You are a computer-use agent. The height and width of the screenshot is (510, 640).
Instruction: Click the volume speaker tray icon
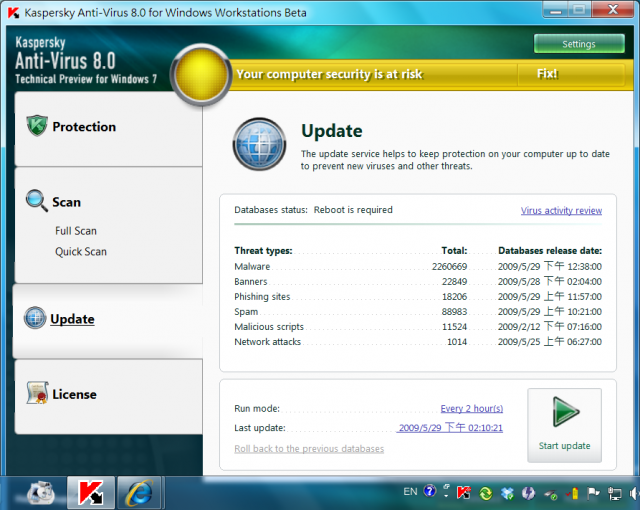634,494
